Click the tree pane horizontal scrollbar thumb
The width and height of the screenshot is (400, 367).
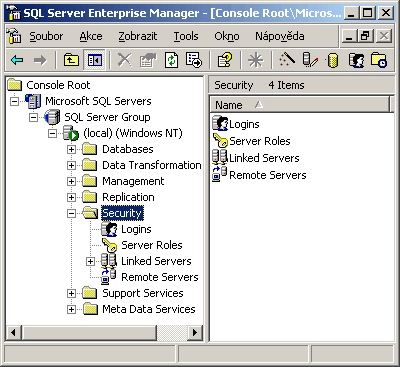89,332
